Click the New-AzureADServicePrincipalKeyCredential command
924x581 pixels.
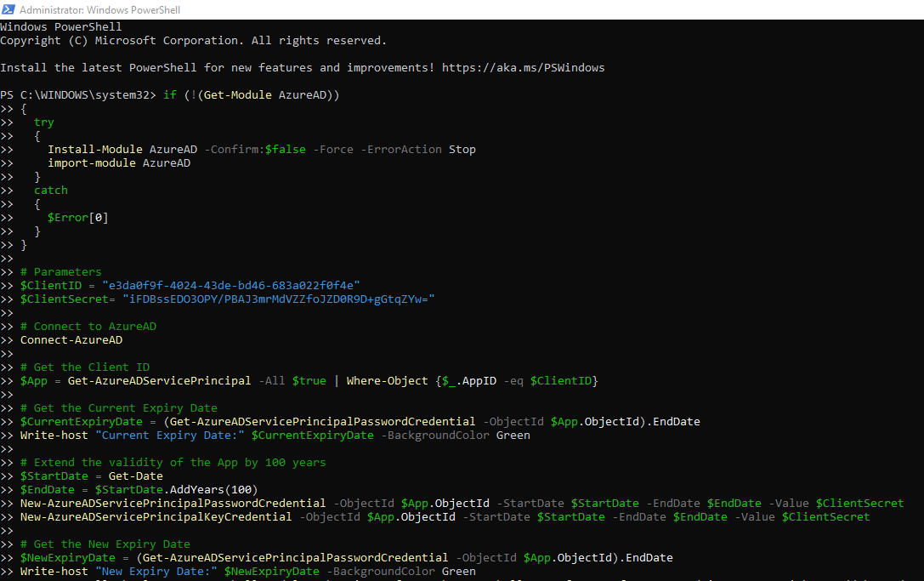(156, 517)
